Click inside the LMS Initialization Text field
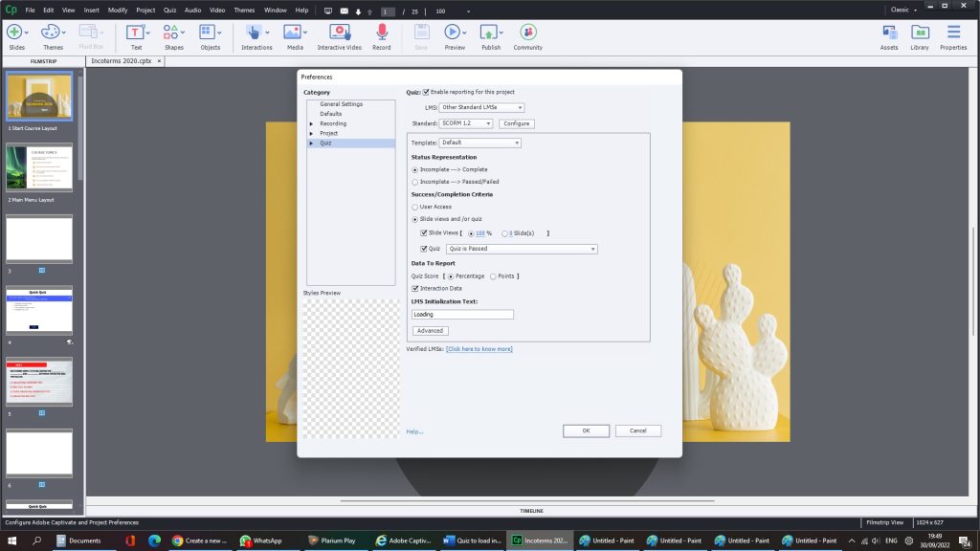Viewport: 980px width, 551px height. pos(462,314)
